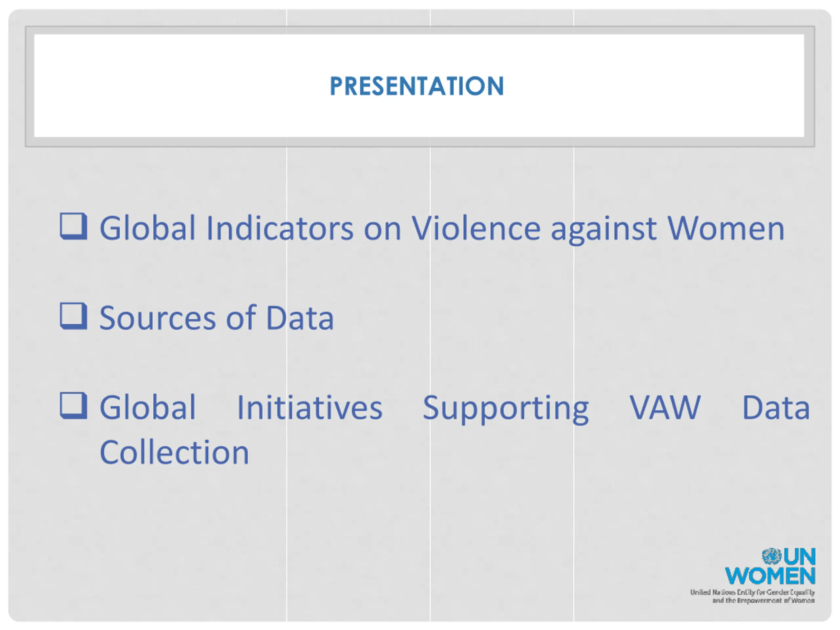Click the 'Sources of Data' text
840x630 pixels.
(x=217, y=318)
